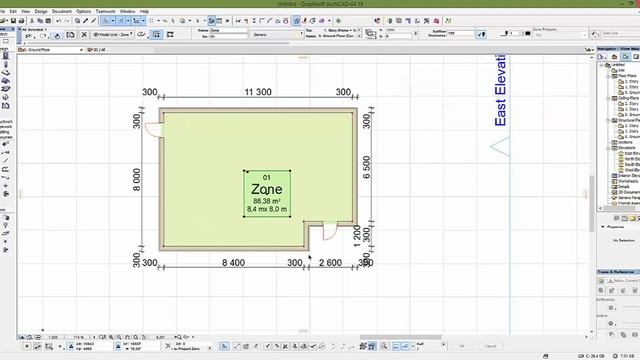640x360 pixels.
Task: Click the Subfloor Thickness input field
Action: click(460, 33)
